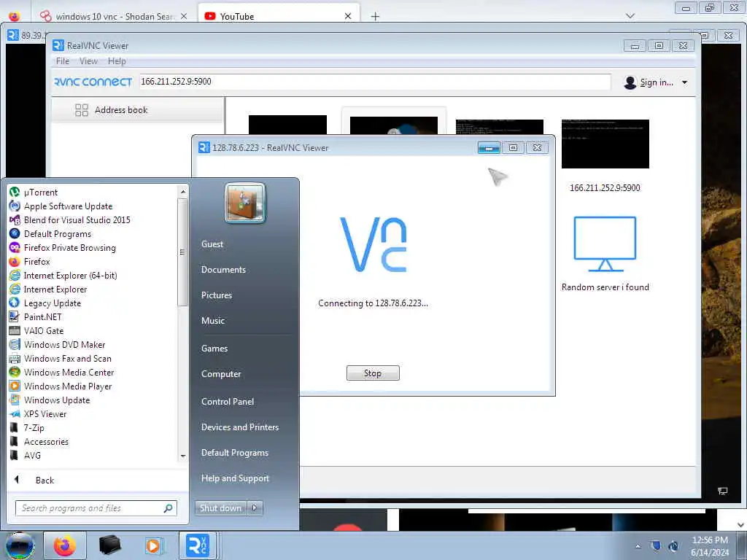Open Legacy Update

52,303
